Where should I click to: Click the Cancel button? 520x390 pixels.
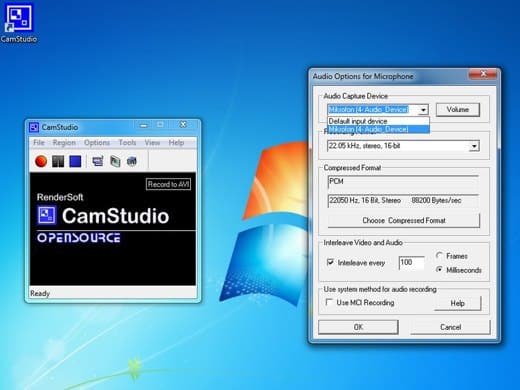click(x=450, y=327)
